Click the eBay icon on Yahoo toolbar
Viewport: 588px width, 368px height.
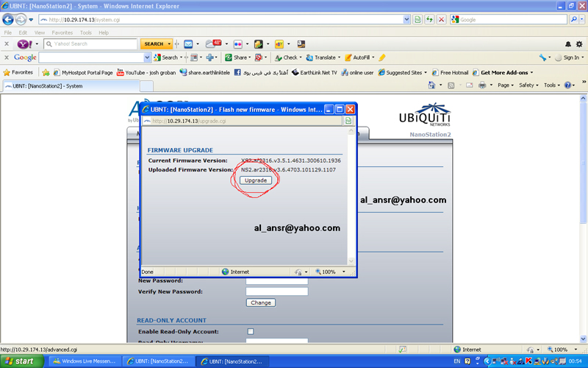[279, 44]
